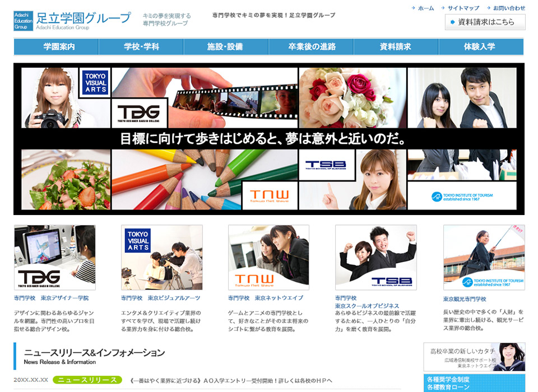Open the 資料請求 menu item

(x=396, y=46)
